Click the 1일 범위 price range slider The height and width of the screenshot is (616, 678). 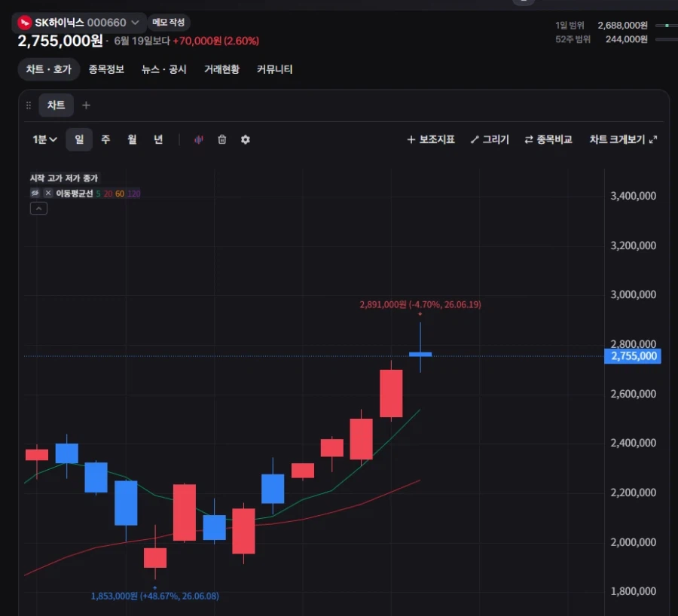click(667, 26)
